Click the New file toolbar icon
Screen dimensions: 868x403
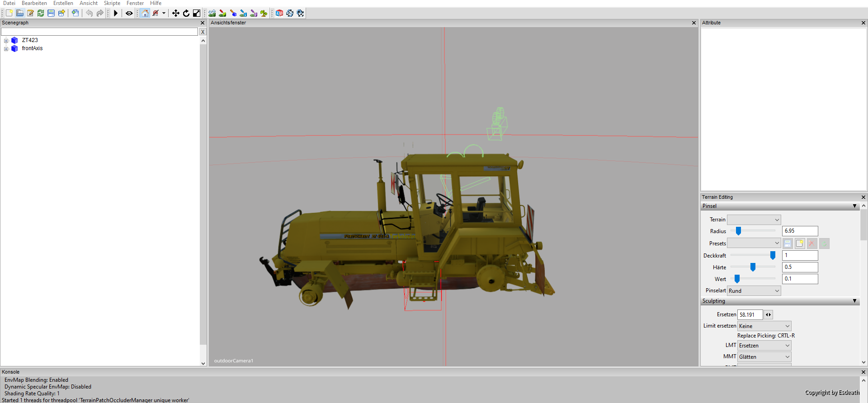pos(9,13)
